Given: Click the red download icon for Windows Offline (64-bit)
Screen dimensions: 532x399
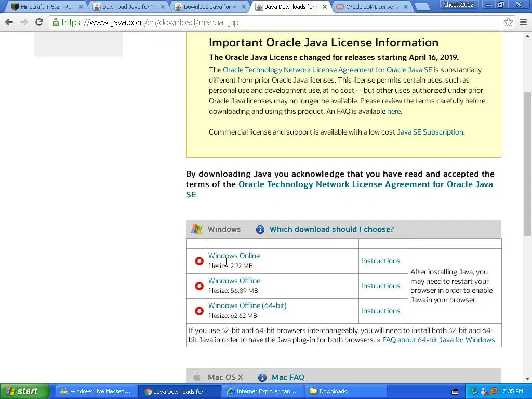Looking at the screenshot, I should click(x=199, y=311).
